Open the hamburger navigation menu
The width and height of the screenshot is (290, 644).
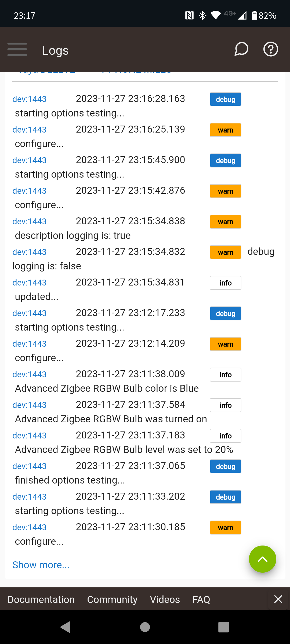click(x=17, y=49)
